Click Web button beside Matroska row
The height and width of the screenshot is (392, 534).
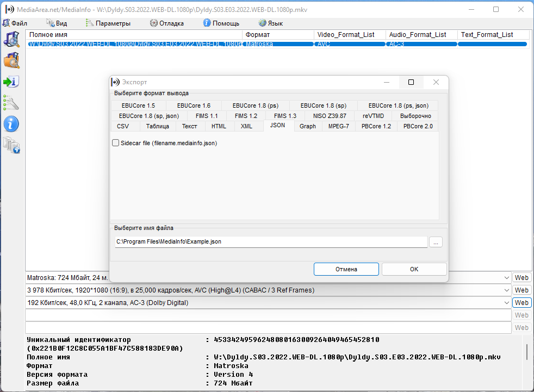tap(521, 278)
